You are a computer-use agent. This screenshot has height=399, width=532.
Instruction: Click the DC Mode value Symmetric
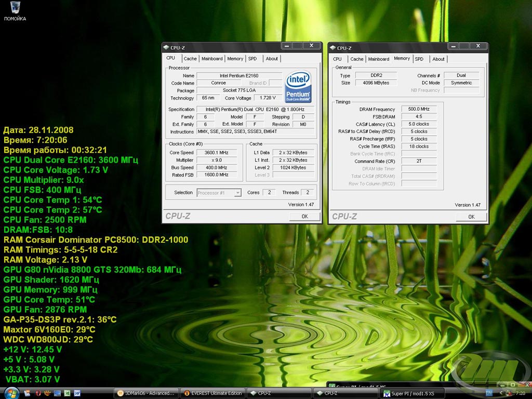pyautogui.click(x=461, y=83)
